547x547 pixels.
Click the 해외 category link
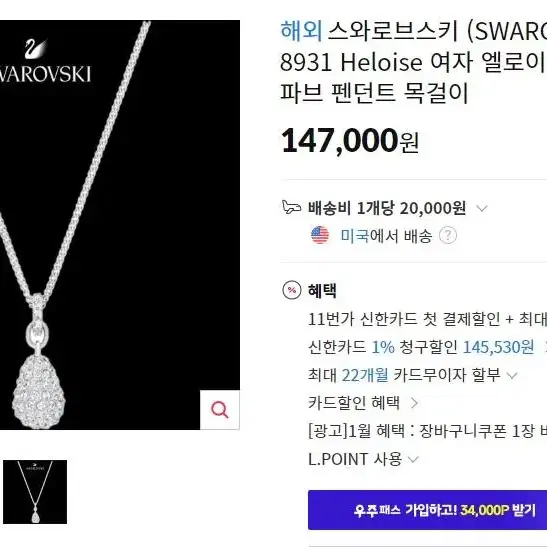(301, 31)
